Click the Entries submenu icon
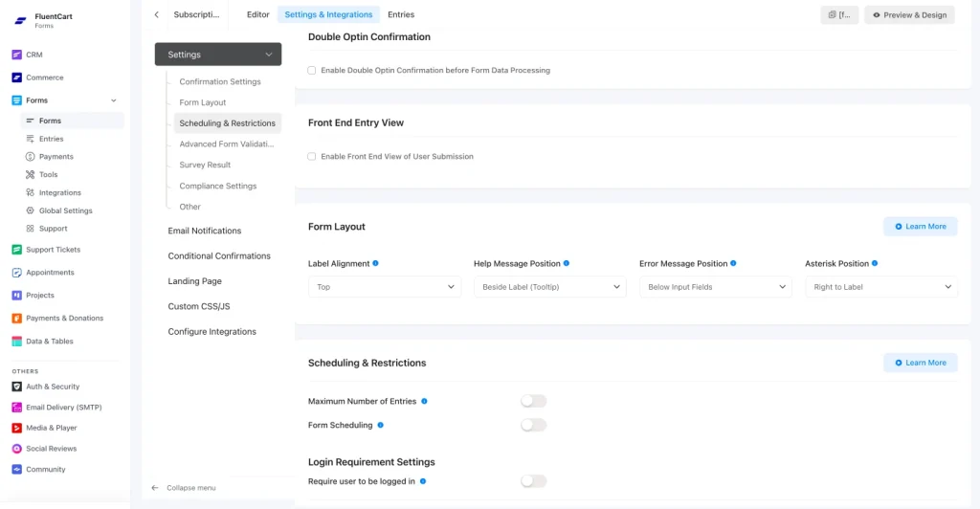Screen dimensions: 980x509 coord(30,139)
